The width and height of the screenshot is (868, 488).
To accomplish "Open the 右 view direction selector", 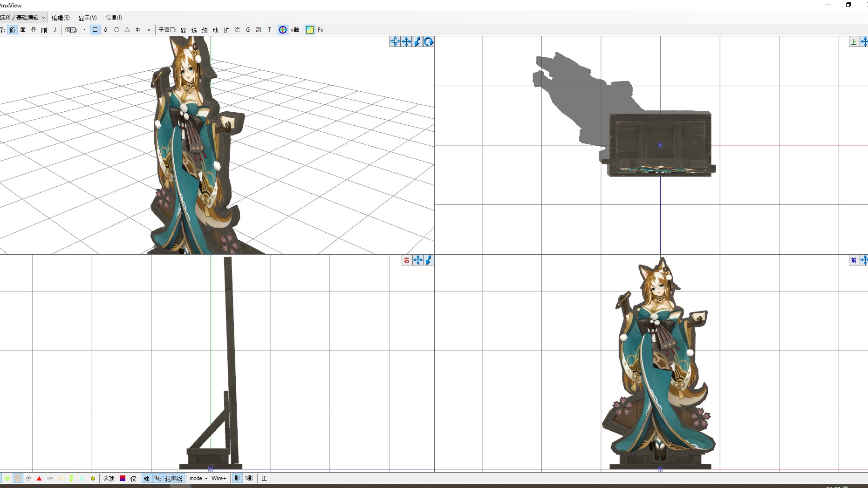I will pos(406,260).
